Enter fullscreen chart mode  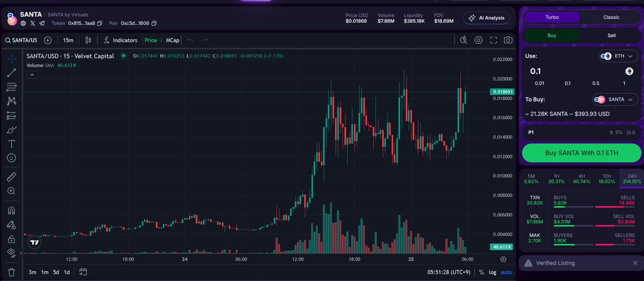pos(493,40)
